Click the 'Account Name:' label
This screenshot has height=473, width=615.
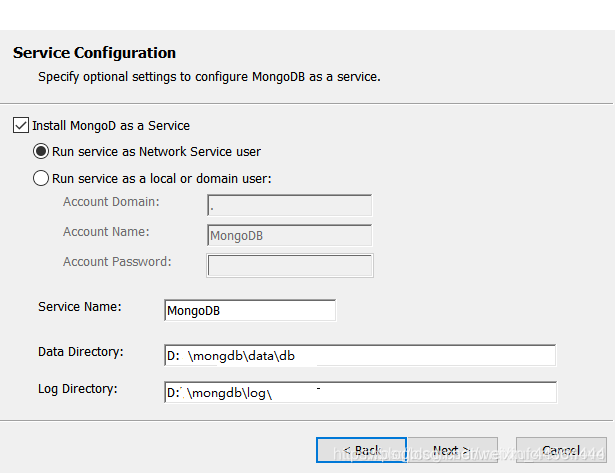(106, 232)
